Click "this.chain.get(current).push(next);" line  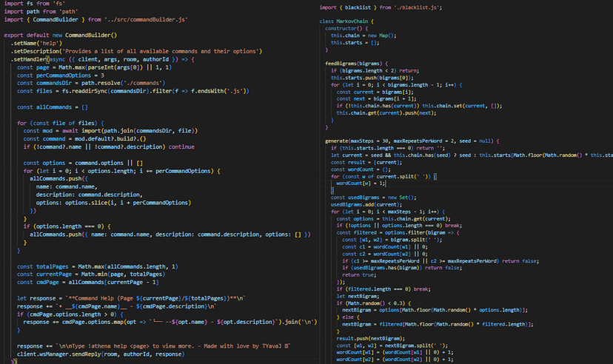point(386,113)
